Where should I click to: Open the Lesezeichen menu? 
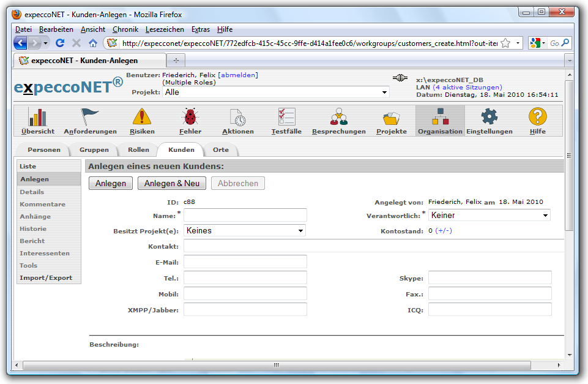(x=165, y=29)
